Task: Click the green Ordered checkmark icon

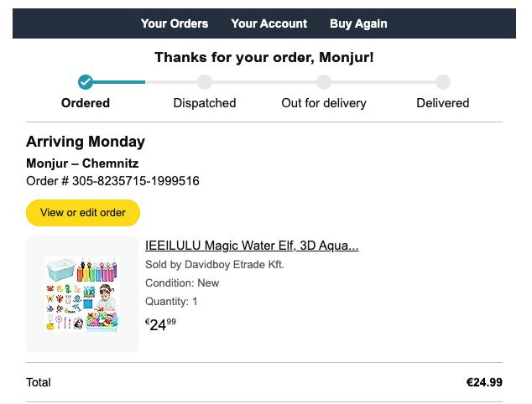Action: click(86, 82)
